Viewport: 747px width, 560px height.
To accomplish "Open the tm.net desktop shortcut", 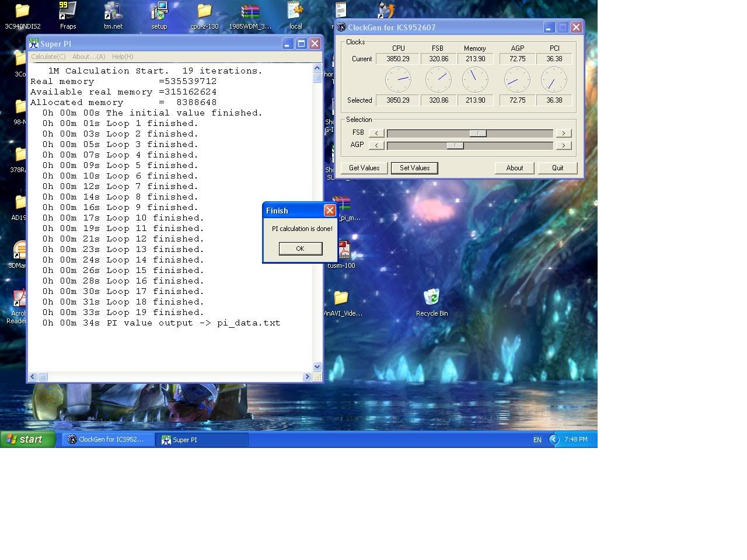I will tap(113, 12).
